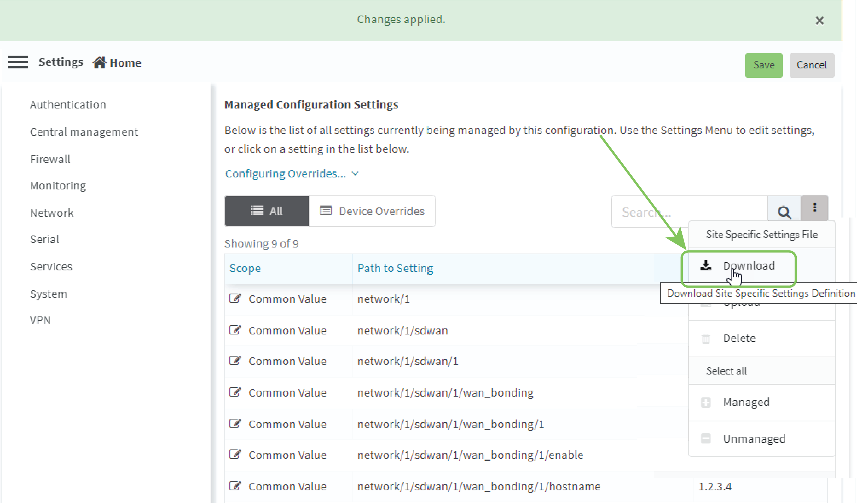
Task: Click in the Search input field
Action: click(x=689, y=212)
